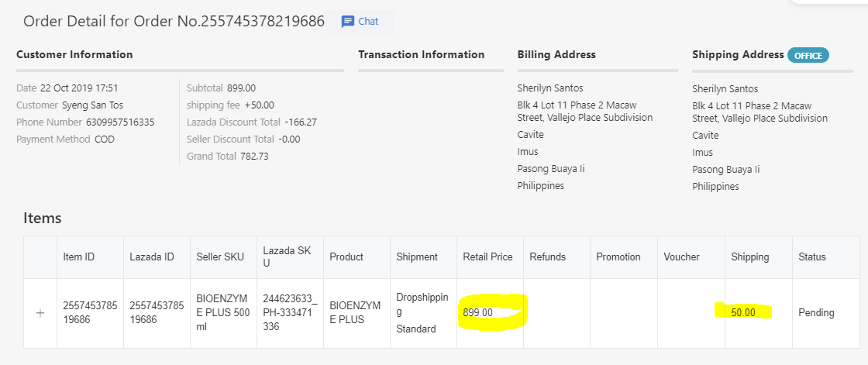Click the customer name Syeng San Tos
Viewport: 868px width, 365px height.
[92, 105]
